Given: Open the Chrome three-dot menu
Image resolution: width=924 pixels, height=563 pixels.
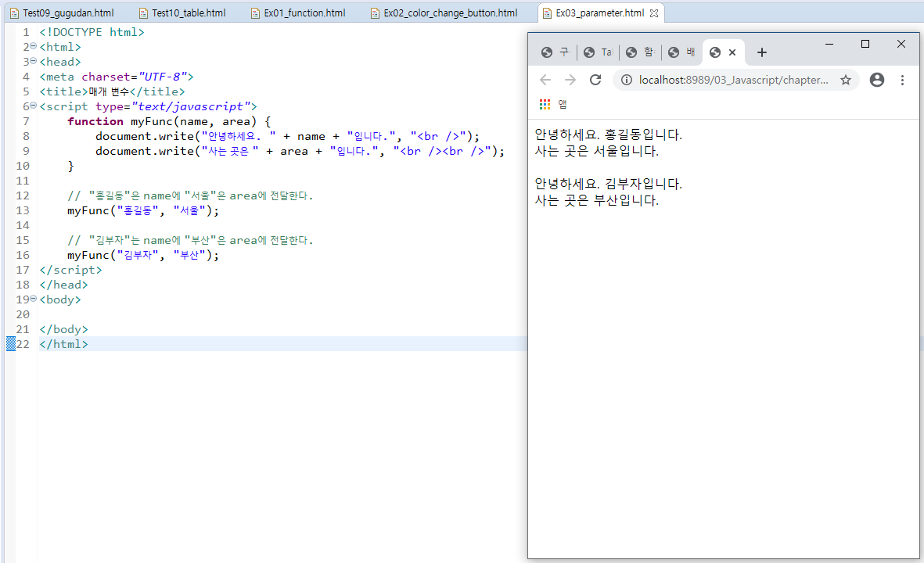Looking at the screenshot, I should click(902, 80).
